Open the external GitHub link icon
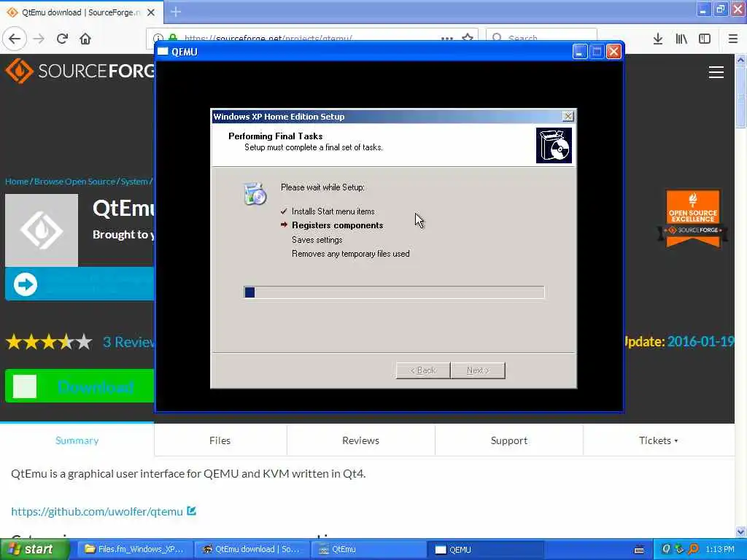 [x=192, y=511]
